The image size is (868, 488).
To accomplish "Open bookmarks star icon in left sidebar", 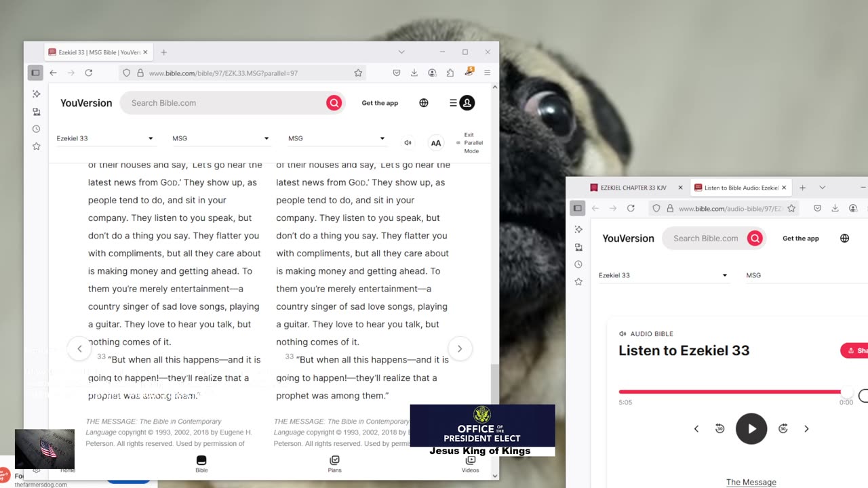I will coord(36,146).
